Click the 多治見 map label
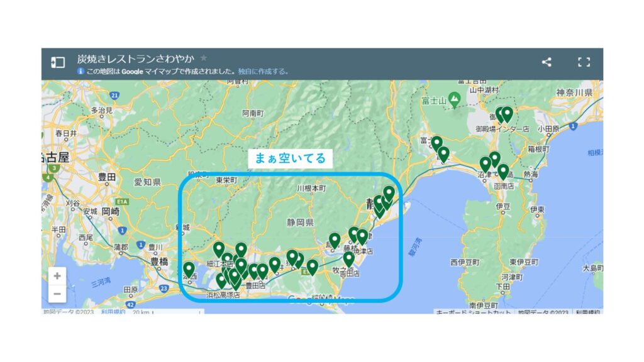Image resolution: width=644 pixels, height=362 pixels. pos(101,110)
